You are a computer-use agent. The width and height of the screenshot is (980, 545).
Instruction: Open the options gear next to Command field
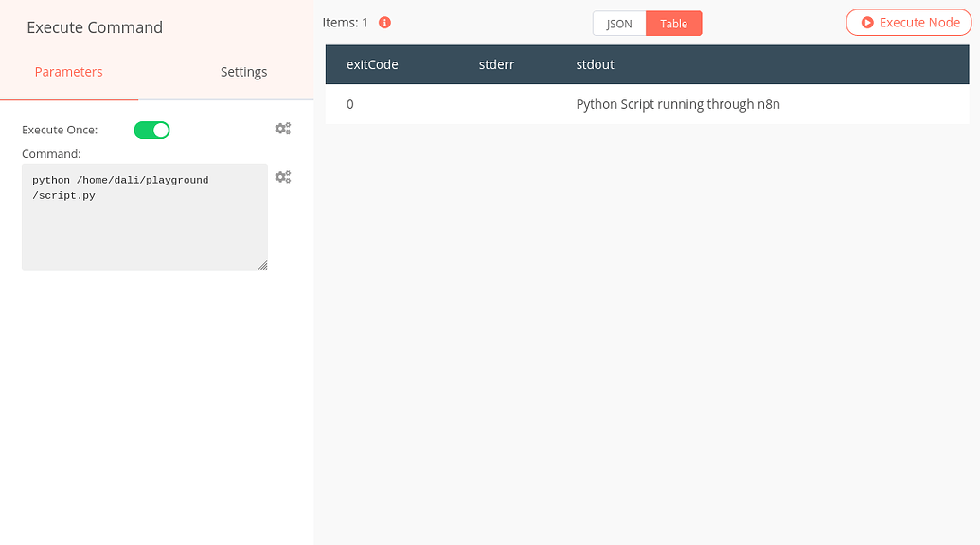click(x=282, y=177)
